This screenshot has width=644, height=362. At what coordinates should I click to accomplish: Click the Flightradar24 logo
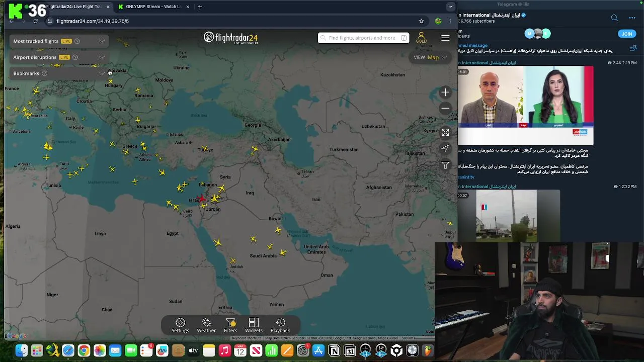click(x=231, y=38)
